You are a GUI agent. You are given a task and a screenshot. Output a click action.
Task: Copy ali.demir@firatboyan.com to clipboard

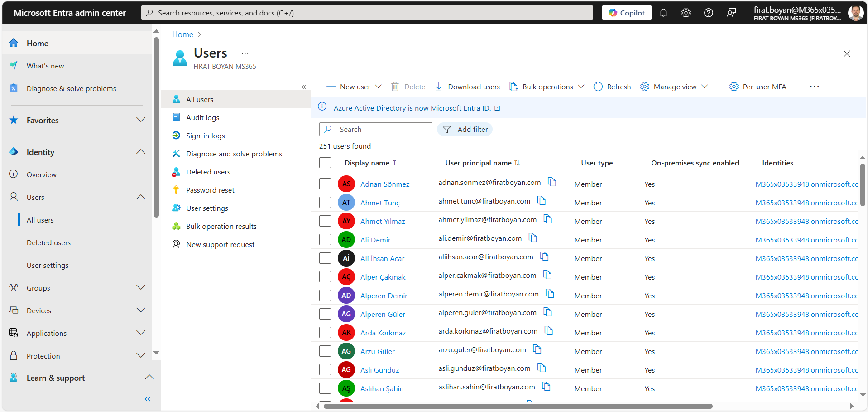(x=533, y=238)
